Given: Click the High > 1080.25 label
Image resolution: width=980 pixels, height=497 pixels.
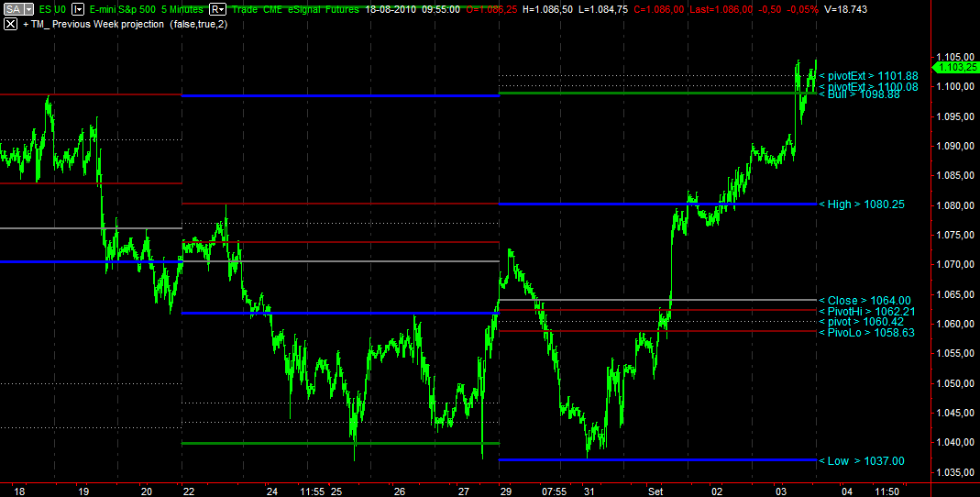Looking at the screenshot, I should [861, 204].
